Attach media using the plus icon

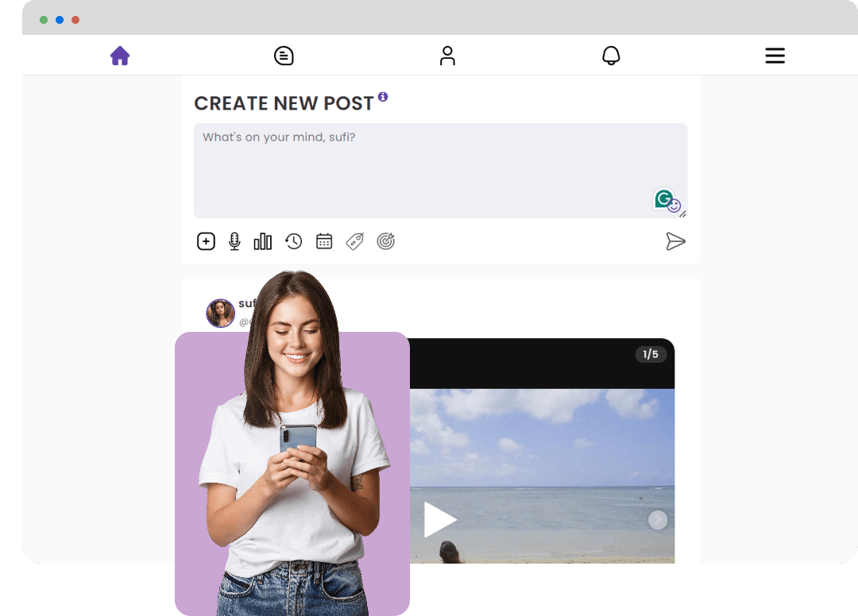pyautogui.click(x=206, y=241)
